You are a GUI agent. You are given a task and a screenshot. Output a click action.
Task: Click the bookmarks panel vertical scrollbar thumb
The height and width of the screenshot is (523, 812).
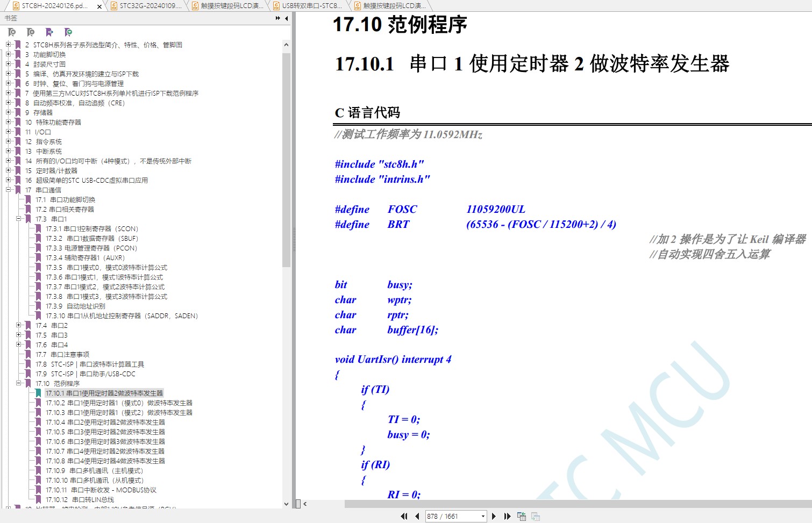point(286,160)
